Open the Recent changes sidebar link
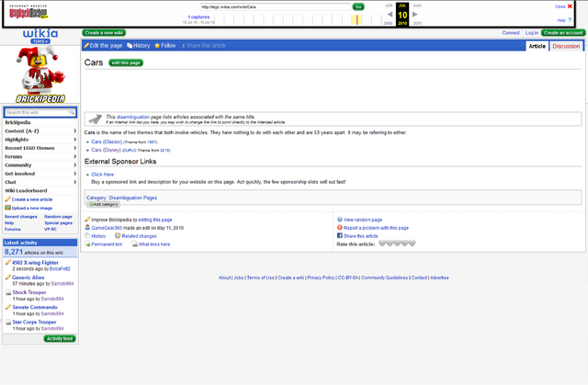This screenshot has height=385, width=588. (21, 217)
